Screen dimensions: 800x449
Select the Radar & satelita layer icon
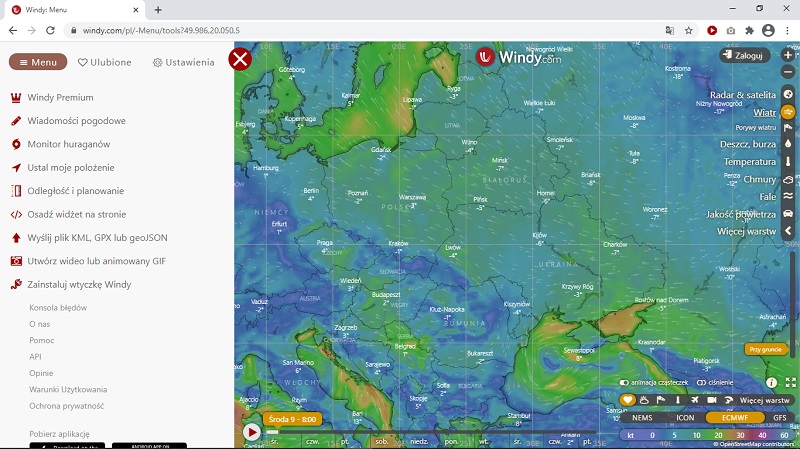click(788, 94)
